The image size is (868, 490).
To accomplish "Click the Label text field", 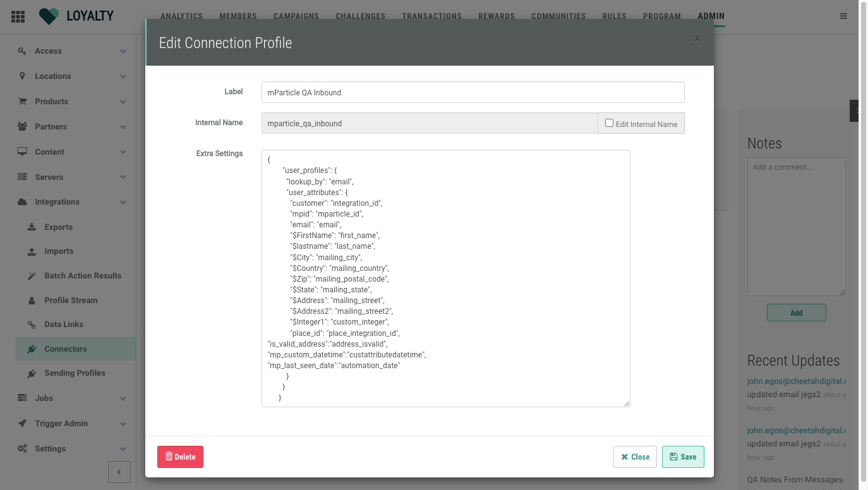I will [473, 92].
